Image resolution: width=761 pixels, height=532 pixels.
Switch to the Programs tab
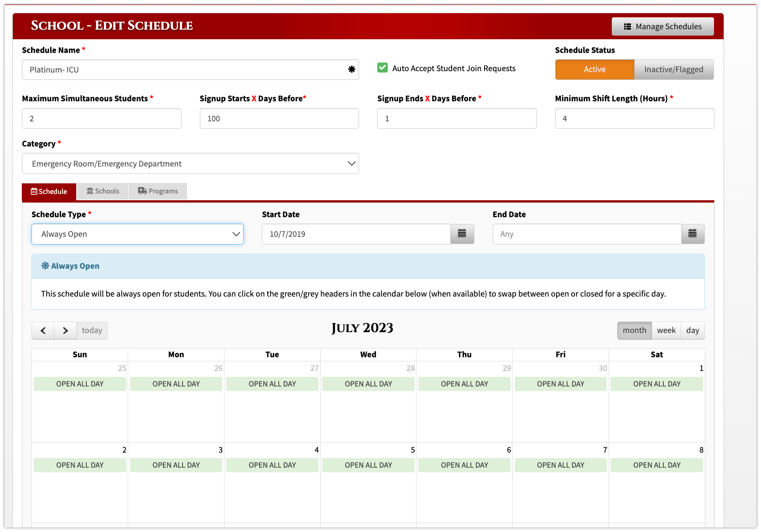158,191
